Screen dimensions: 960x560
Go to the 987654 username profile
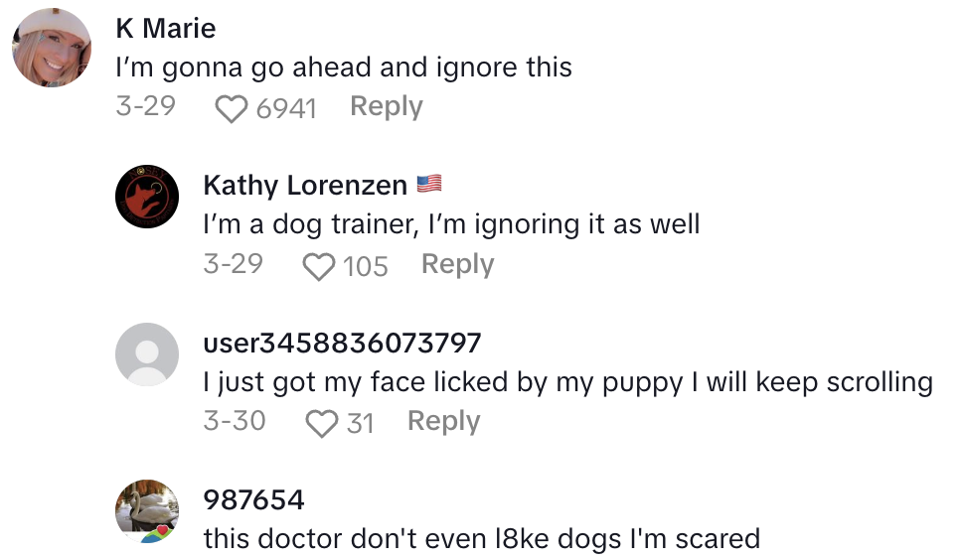point(253,499)
